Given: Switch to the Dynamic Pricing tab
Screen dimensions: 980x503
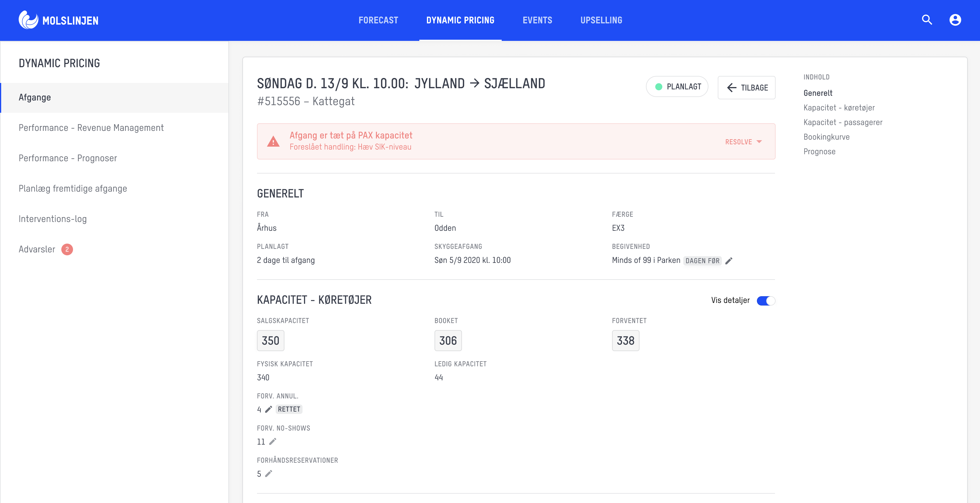Looking at the screenshot, I should tap(460, 20).
